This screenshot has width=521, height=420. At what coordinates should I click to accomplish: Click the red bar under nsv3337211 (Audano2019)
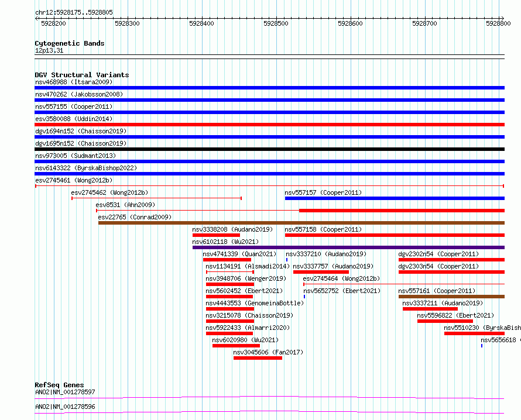(430, 309)
